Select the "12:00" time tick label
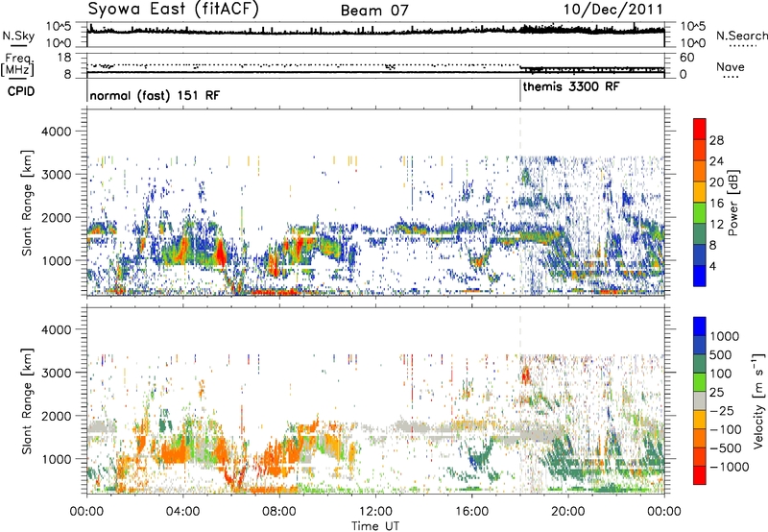This screenshot has width=768, height=532. click(x=375, y=512)
